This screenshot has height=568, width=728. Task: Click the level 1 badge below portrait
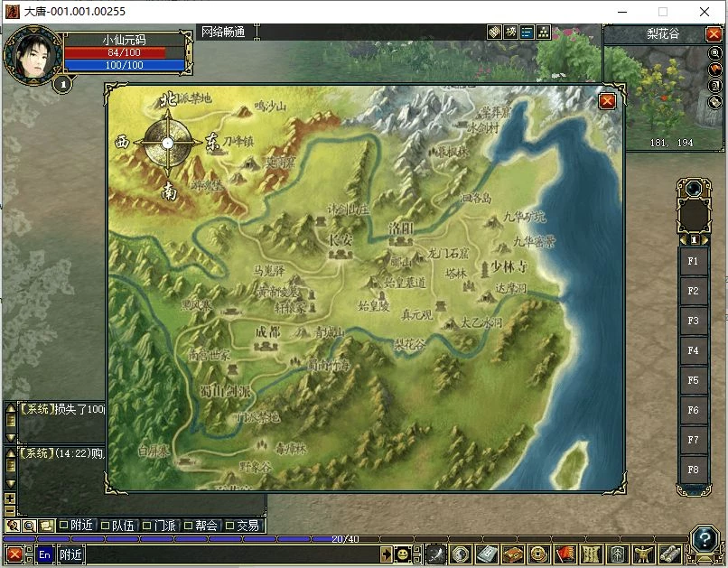click(x=63, y=85)
